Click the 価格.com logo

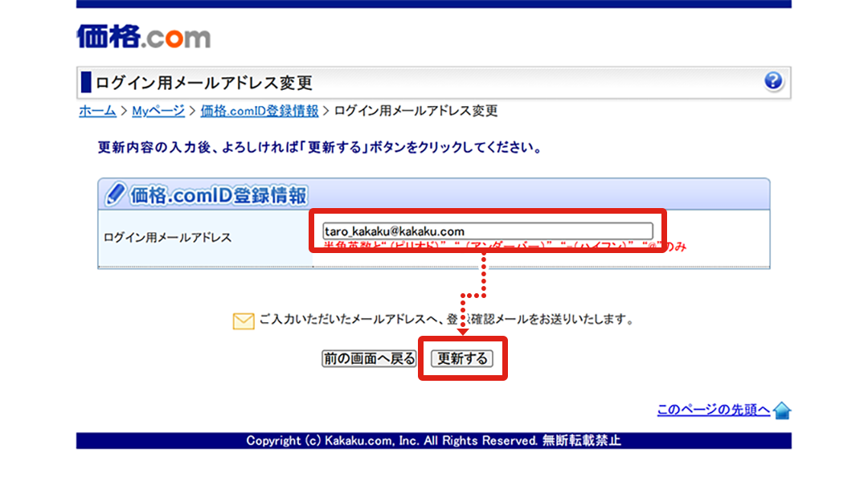(143, 36)
